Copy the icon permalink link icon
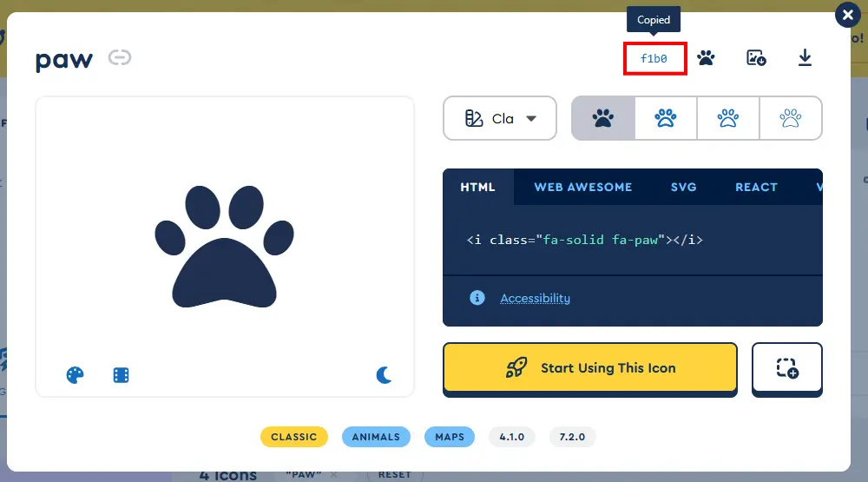 [120, 58]
